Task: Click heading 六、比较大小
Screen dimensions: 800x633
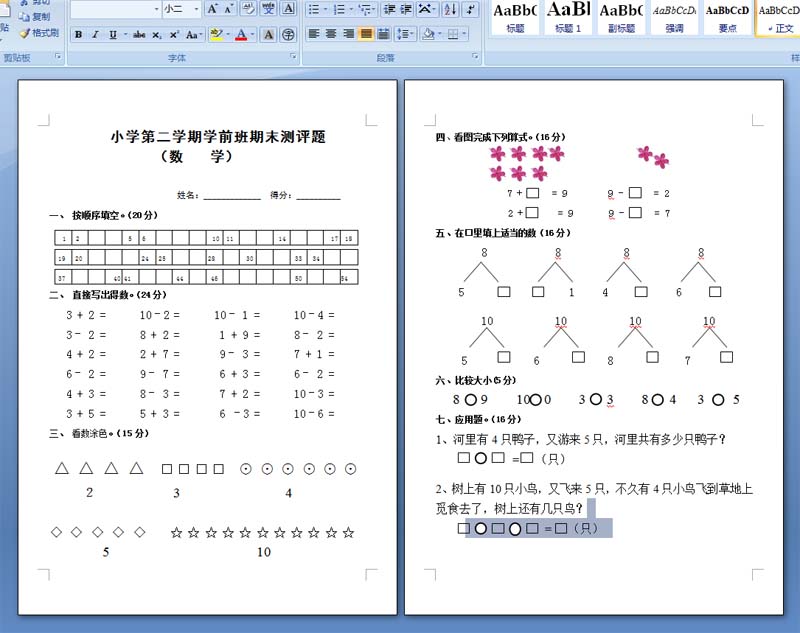Action: pyautogui.click(x=476, y=380)
